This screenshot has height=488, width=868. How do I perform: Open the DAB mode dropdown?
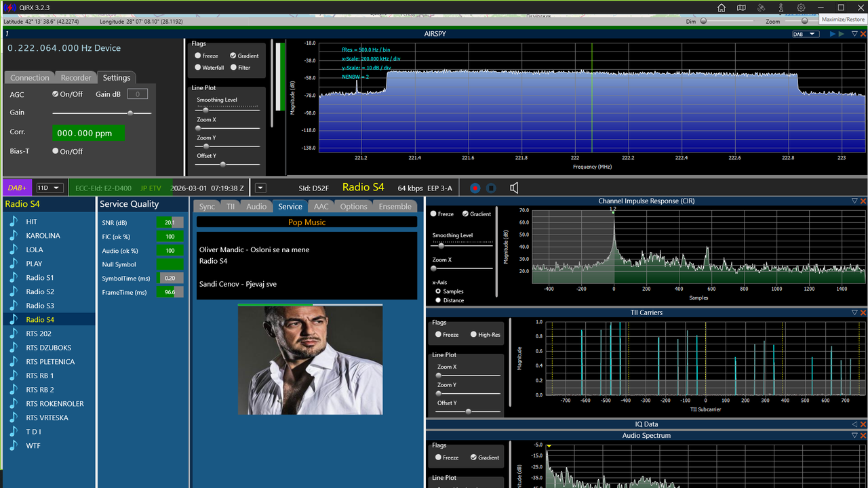coord(806,34)
